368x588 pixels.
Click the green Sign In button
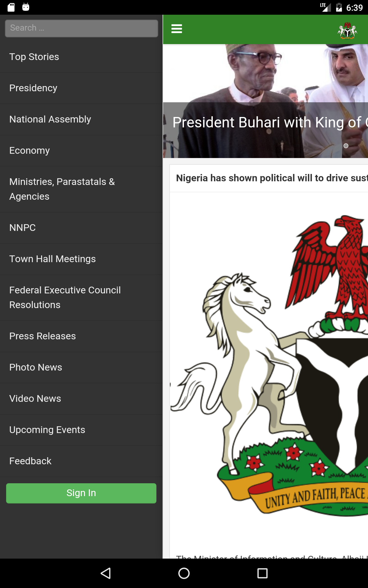pos(81,493)
